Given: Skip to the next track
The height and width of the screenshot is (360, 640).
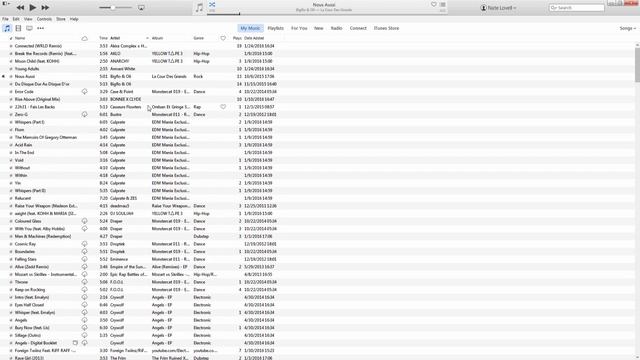Looking at the screenshot, I should (x=45, y=7).
